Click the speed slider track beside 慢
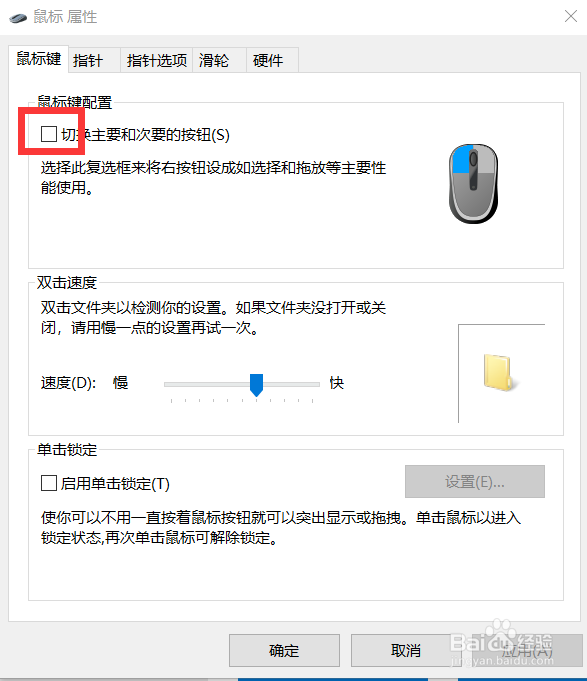 click(207, 384)
